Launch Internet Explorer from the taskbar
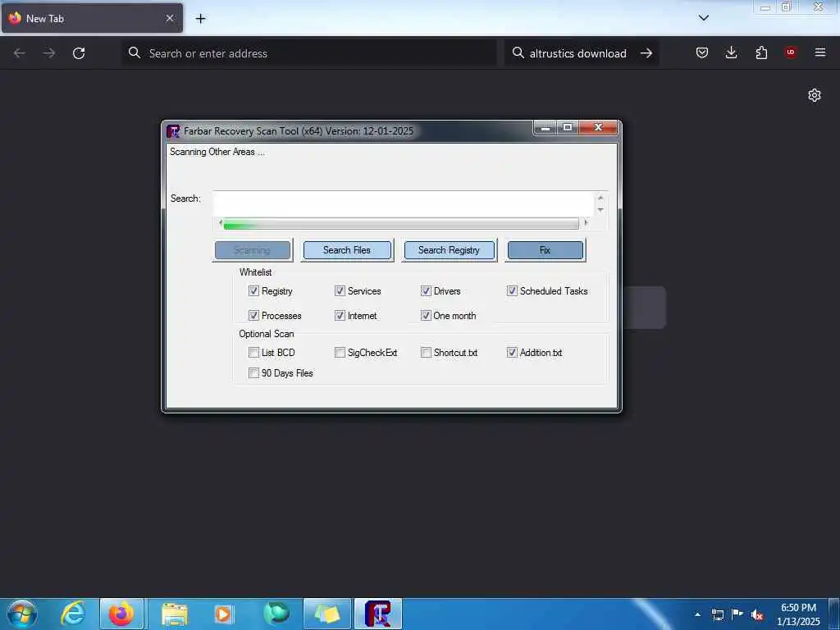Viewport: 840px width, 630px height. pyautogui.click(x=73, y=614)
